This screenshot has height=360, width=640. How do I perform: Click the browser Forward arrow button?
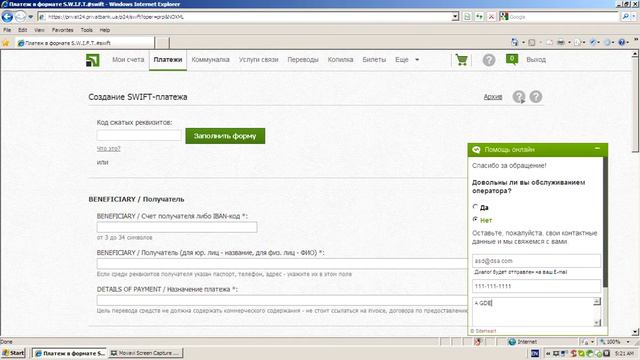pos(20,17)
